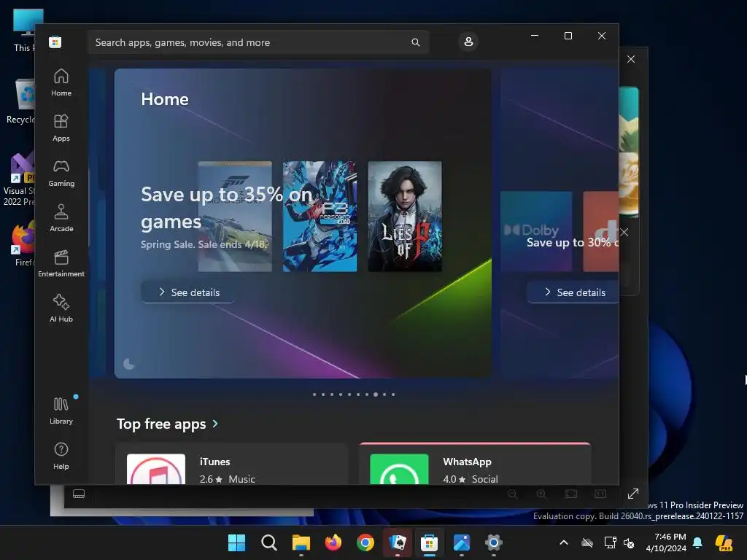Open the clock showing 7:46 PM

coord(667,542)
